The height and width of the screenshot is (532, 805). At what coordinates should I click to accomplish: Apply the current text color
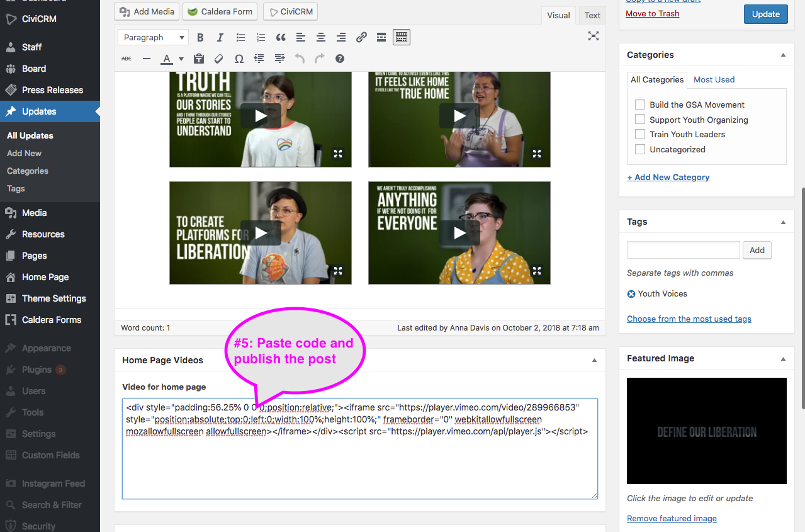167,59
